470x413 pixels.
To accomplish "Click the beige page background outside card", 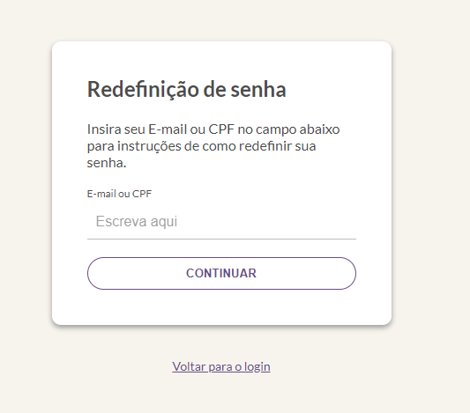I will (430, 200).
